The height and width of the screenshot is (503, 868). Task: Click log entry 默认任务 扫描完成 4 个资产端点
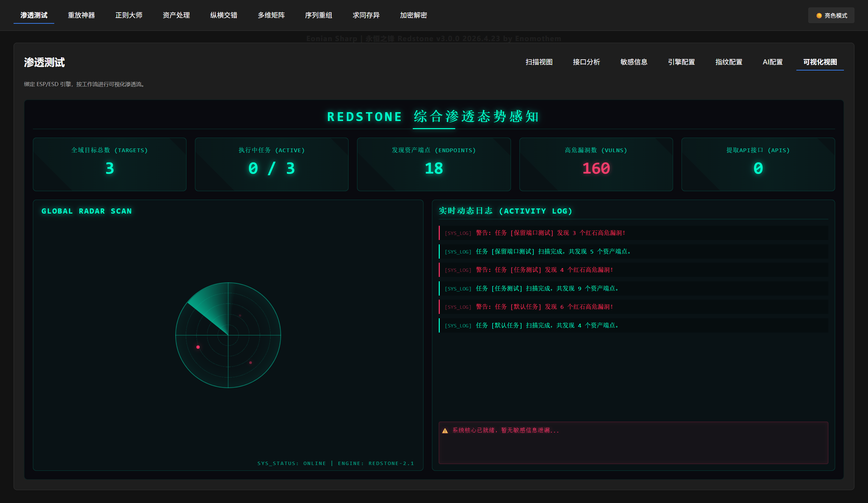(x=633, y=325)
